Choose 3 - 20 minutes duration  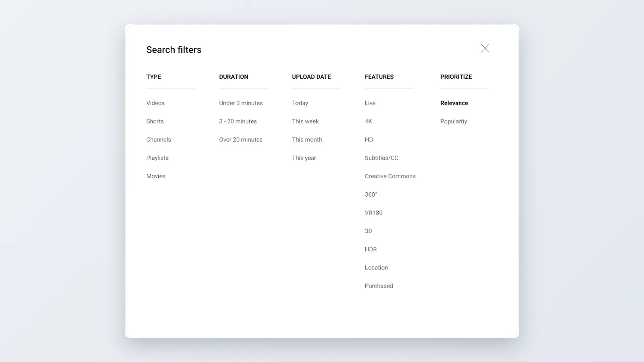238,121
